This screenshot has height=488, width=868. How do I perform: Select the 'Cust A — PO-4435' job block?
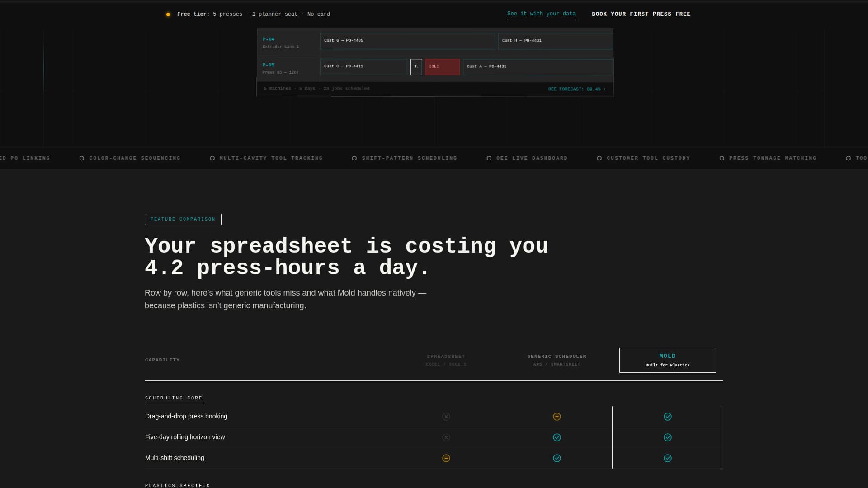point(538,67)
